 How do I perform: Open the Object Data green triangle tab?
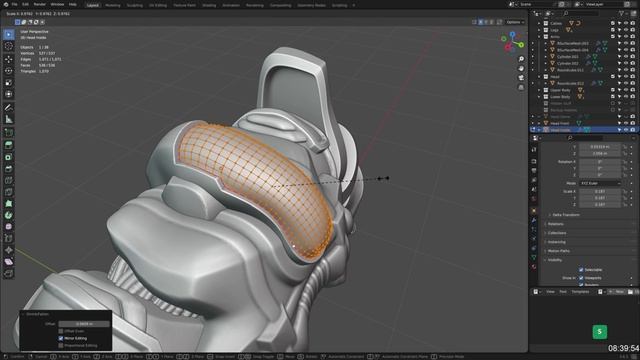pyautogui.click(x=534, y=257)
